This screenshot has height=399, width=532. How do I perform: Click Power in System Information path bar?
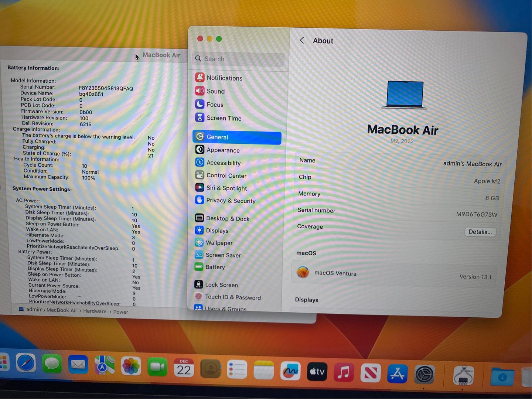click(120, 312)
